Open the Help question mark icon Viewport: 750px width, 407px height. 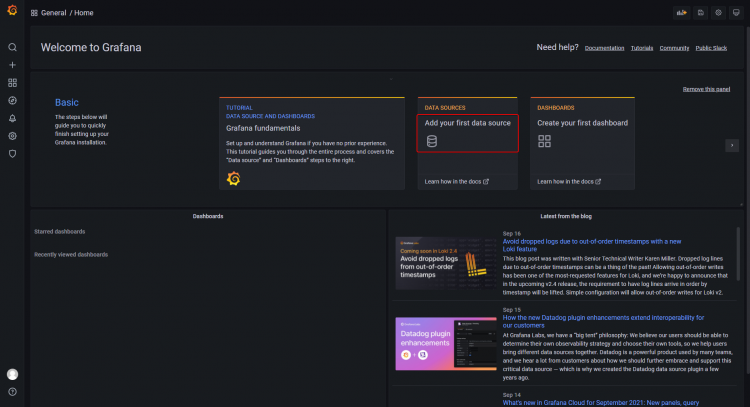12,392
